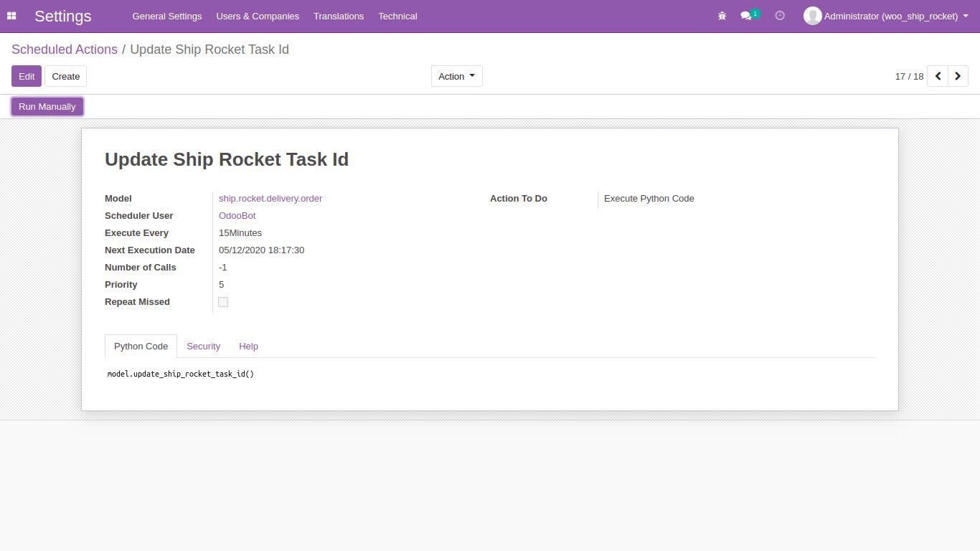The image size is (980, 551).
Task: Click the Administrator avatar image
Action: 813,16
